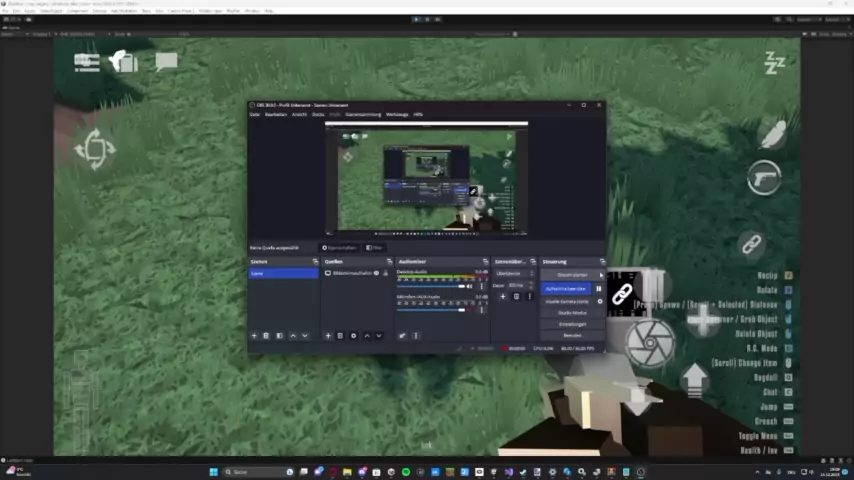Click the speech bubble chat icon
854x480 pixels.
click(166, 61)
